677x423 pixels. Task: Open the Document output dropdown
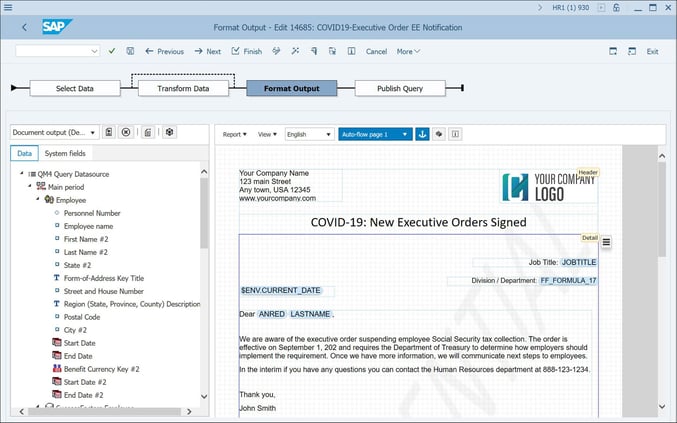55,133
